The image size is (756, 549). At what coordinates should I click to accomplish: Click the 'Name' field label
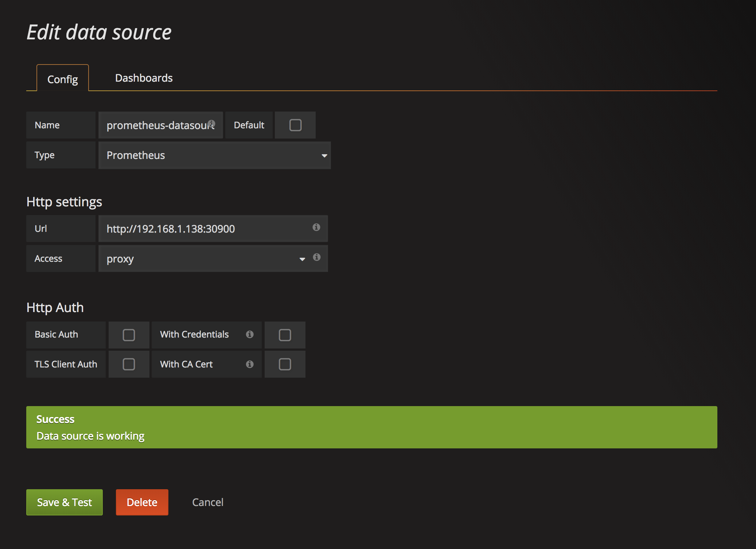(47, 125)
